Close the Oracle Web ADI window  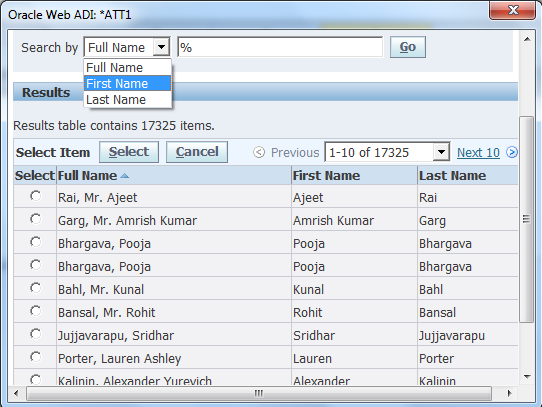point(513,10)
